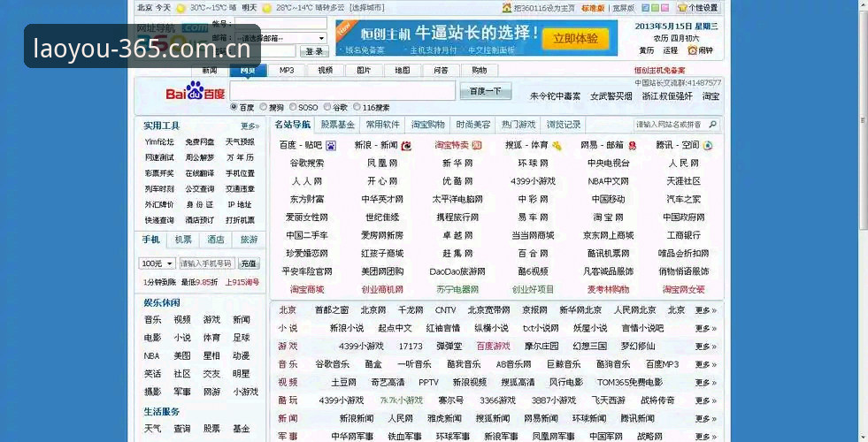Screen dimensions: 868x442
Task: Open the 黄历 link
Action: (647, 50)
